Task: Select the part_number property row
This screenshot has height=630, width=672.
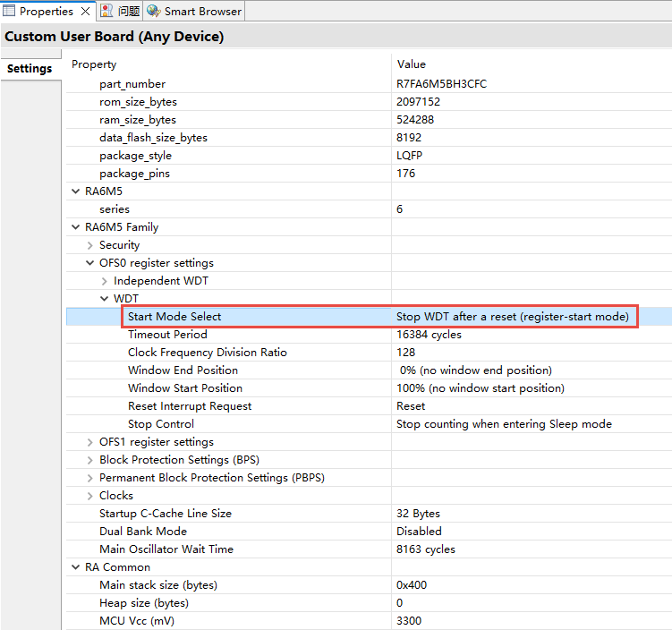Action: [x=132, y=84]
